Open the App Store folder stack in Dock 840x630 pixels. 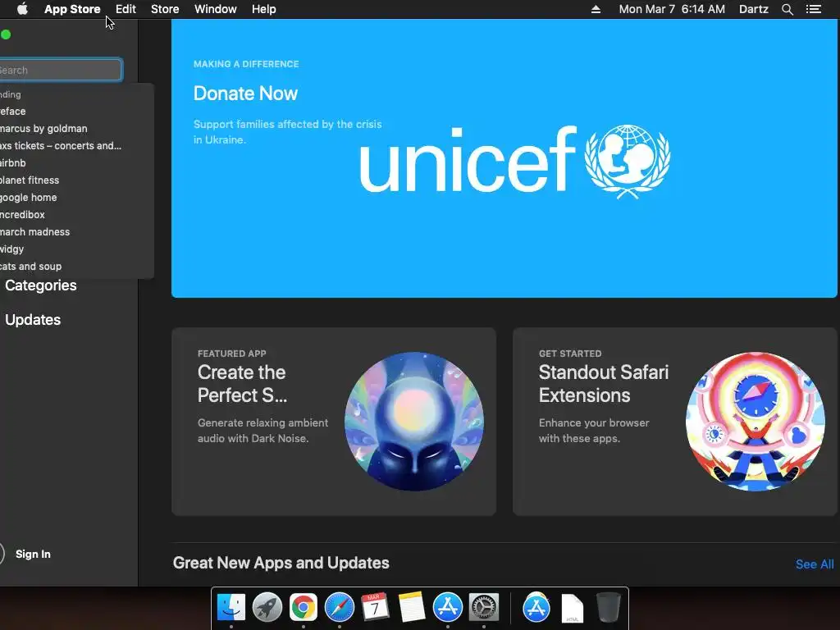pyautogui.click(x=536, y=608)
